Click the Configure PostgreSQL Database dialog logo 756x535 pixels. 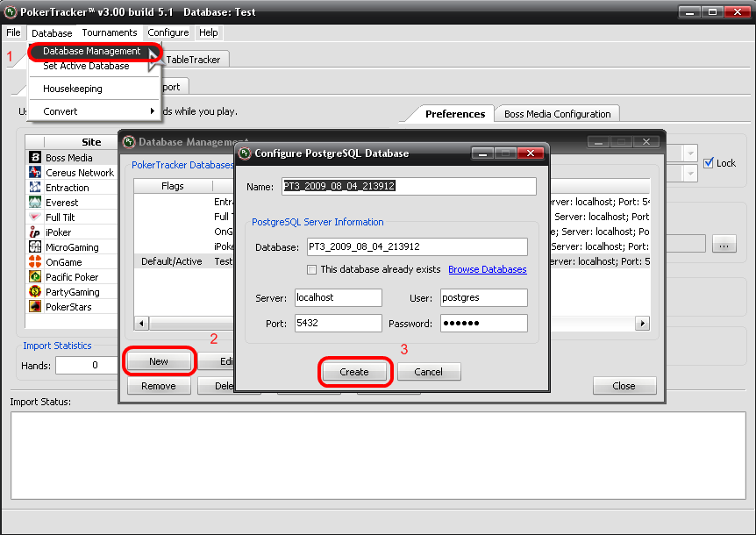[x=245, y=153]
